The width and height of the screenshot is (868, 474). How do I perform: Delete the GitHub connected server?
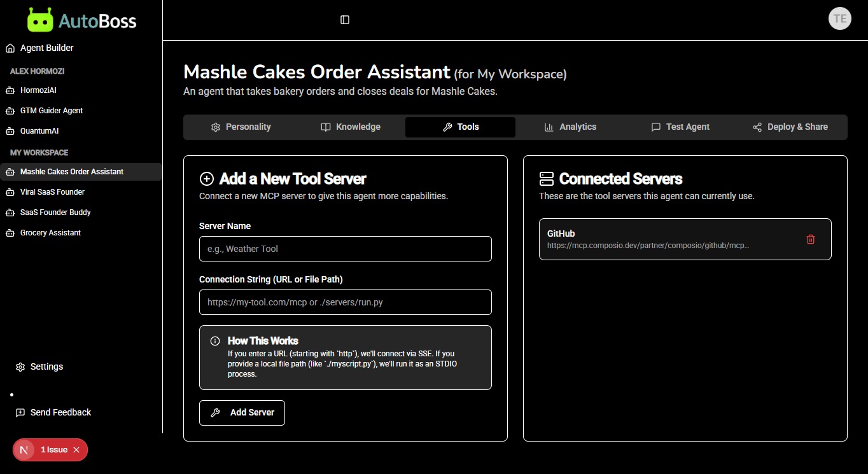[810, 239]
